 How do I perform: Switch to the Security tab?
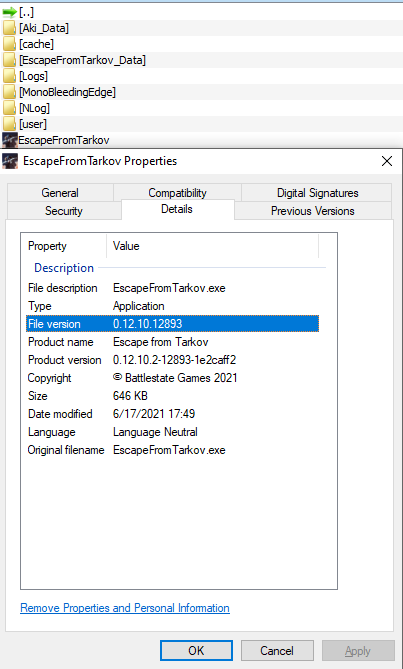tap(64, 211)
